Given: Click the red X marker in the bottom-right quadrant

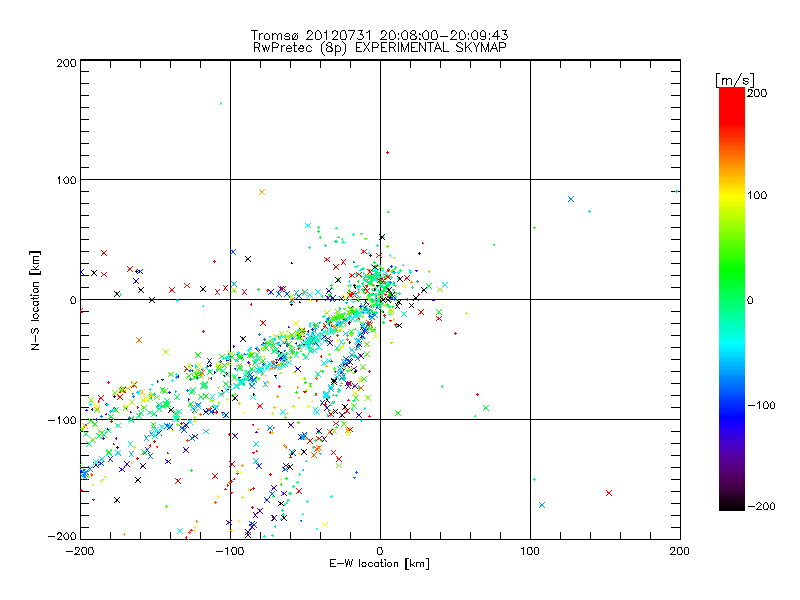Looking at the screenshot, I should [x=609, y=493].
